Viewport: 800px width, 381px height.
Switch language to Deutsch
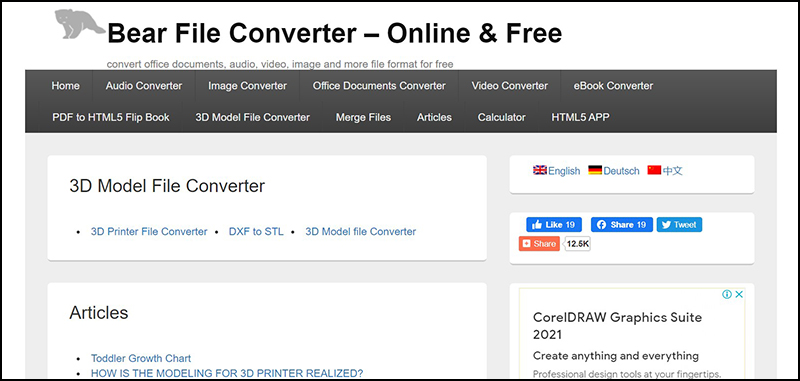(x=621, y=171)
